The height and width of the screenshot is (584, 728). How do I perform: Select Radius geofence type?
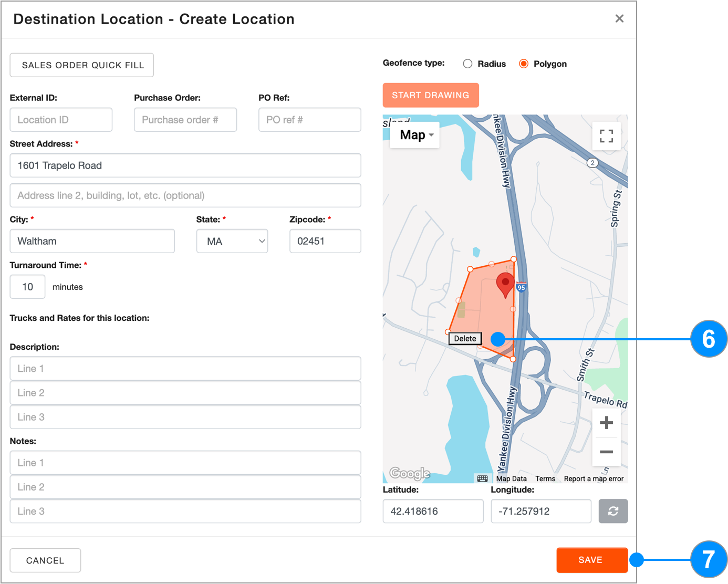click(x=467, y=64)
